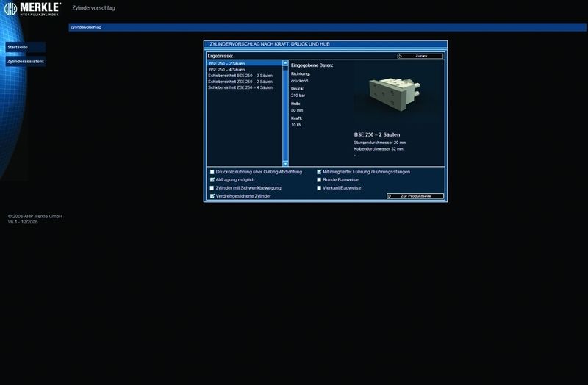
Task: Click the AHP Merkle logo
Action: (x=31, y=9)
